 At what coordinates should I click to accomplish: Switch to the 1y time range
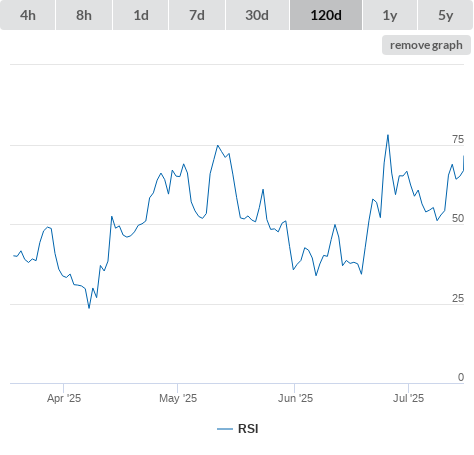390,15
